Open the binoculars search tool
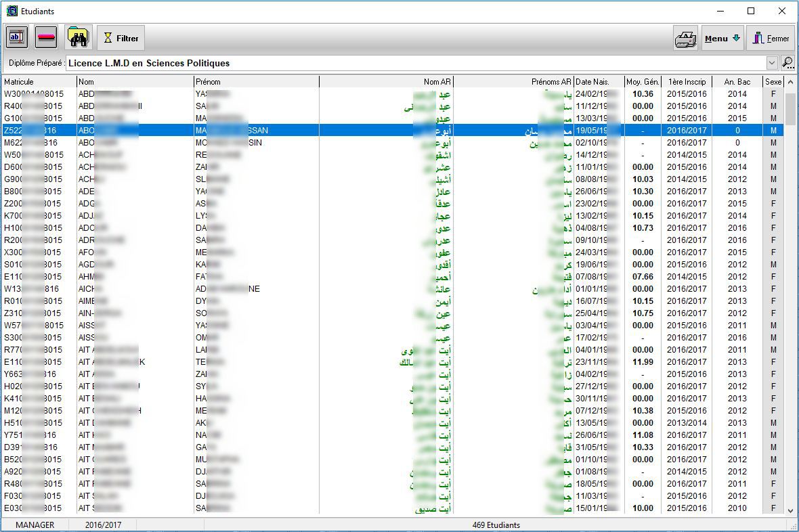 pyautogui.click(x=79, y=38)
